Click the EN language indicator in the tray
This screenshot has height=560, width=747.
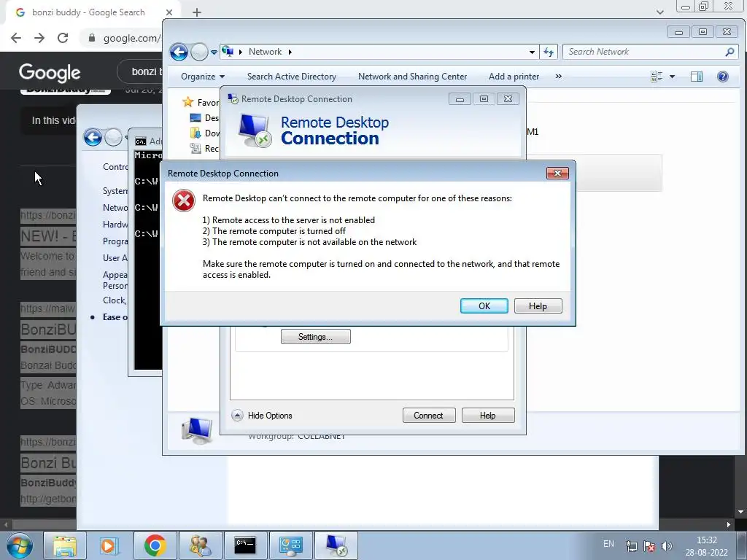coord(609,544)
